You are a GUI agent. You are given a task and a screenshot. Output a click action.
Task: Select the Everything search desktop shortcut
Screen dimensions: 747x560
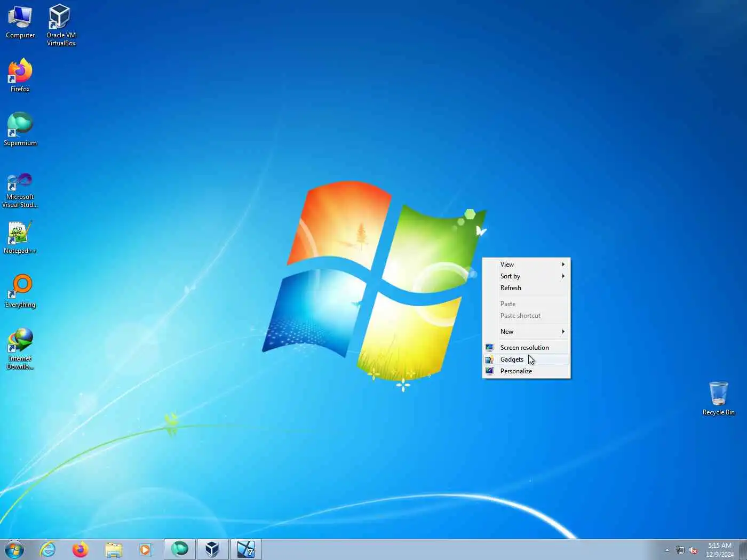[20, 291]
